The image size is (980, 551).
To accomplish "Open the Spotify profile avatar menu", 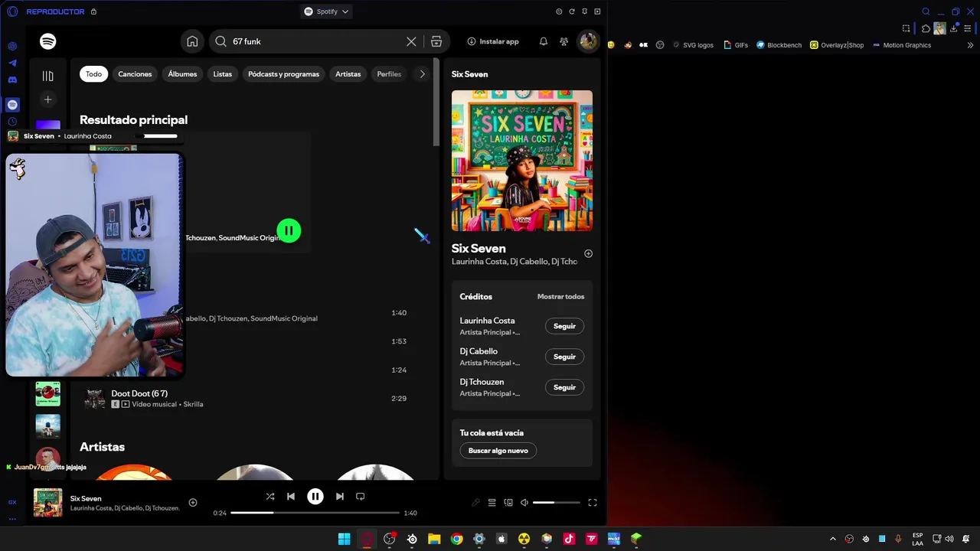I will pyautogui.click(x=588, y=41).
